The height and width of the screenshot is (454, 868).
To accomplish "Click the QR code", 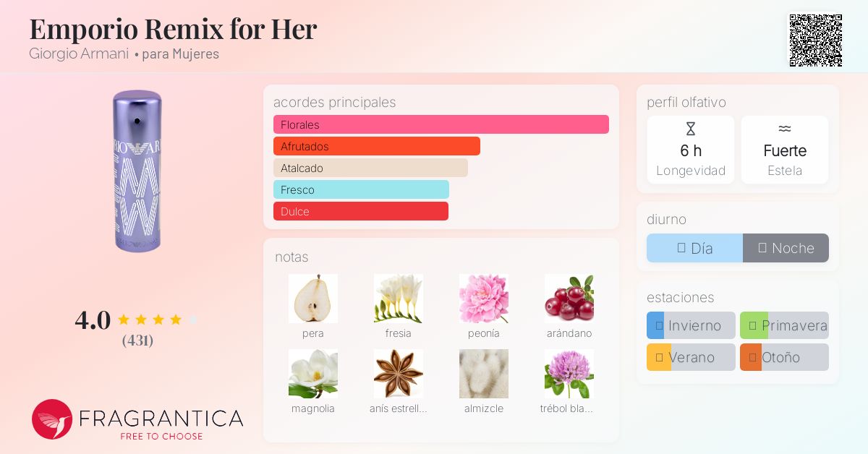I will click(x=815, y=40).
